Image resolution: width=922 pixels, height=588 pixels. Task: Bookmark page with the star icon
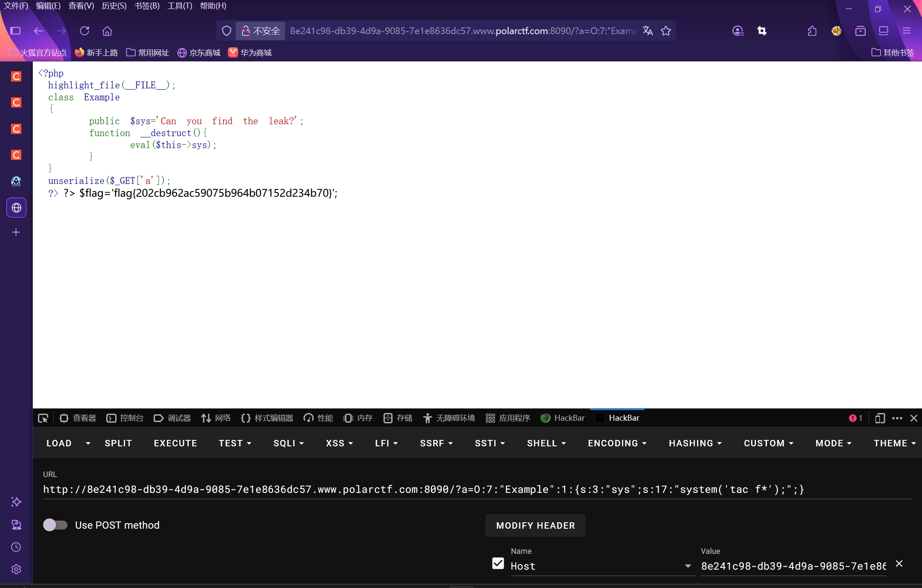[x=666, y=31]
